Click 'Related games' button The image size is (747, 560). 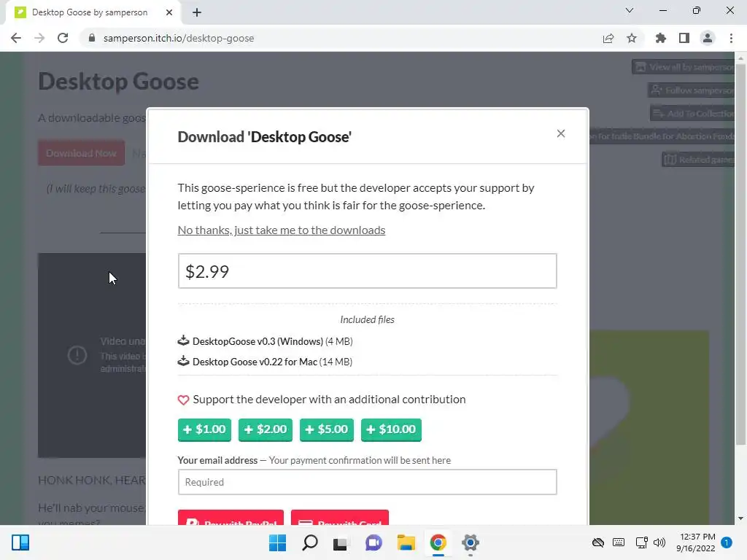pos(699,160)
